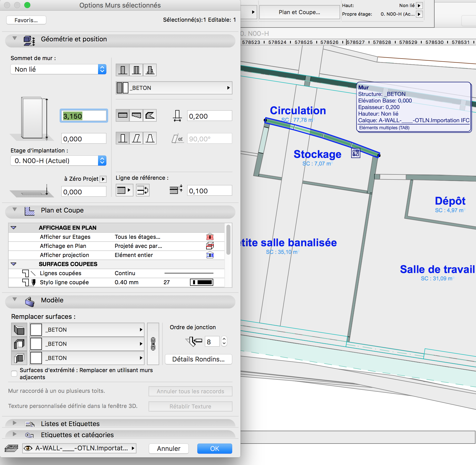Expand the Listes et Etiquettes panel
The width and height of the screenshot is (476, 465).
coord(15,423)
